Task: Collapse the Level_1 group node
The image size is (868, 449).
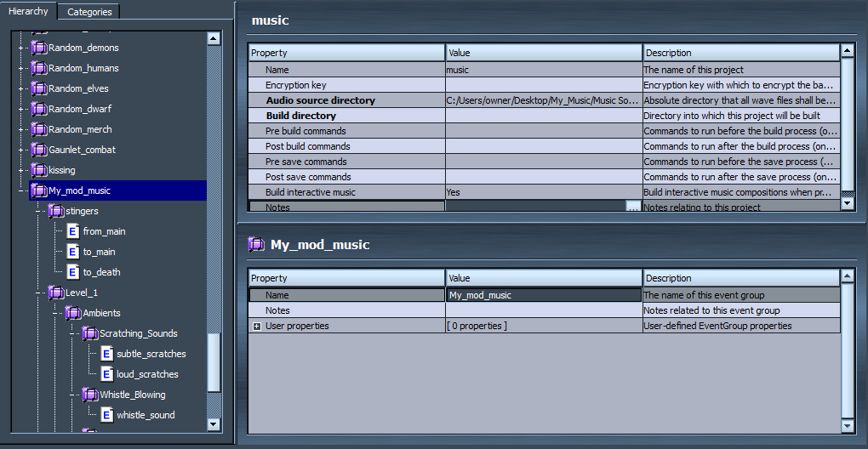Action: click(x=38, y=293)
